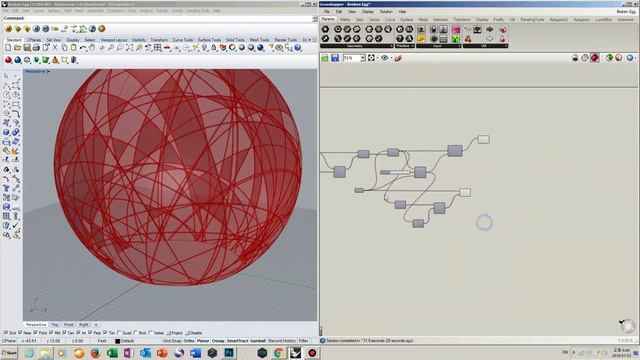
Task: Open dropdown arrow beside Grasshopper zoom extents
Action: pyautogui.click(x=377, y=58)
